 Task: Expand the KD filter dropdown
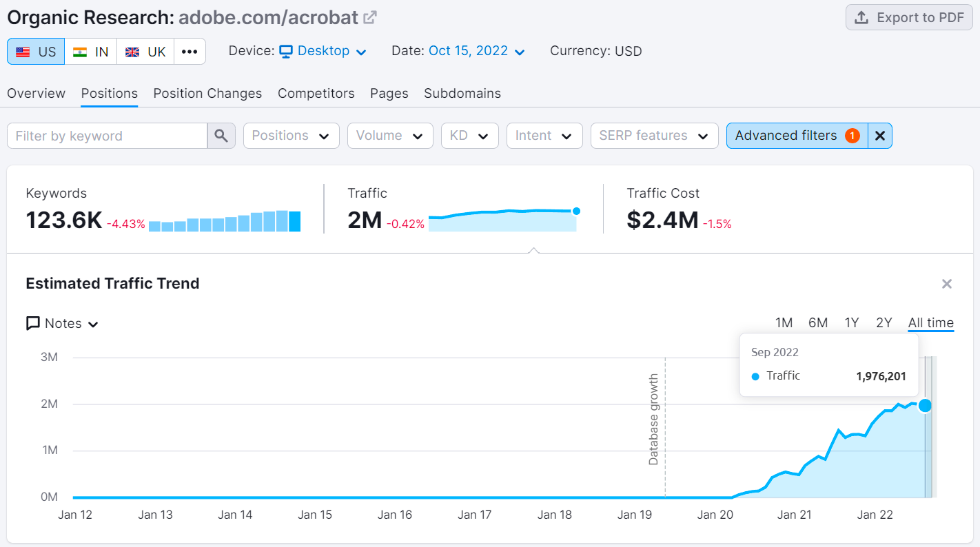pyautogui.click(x=469, y=135)
